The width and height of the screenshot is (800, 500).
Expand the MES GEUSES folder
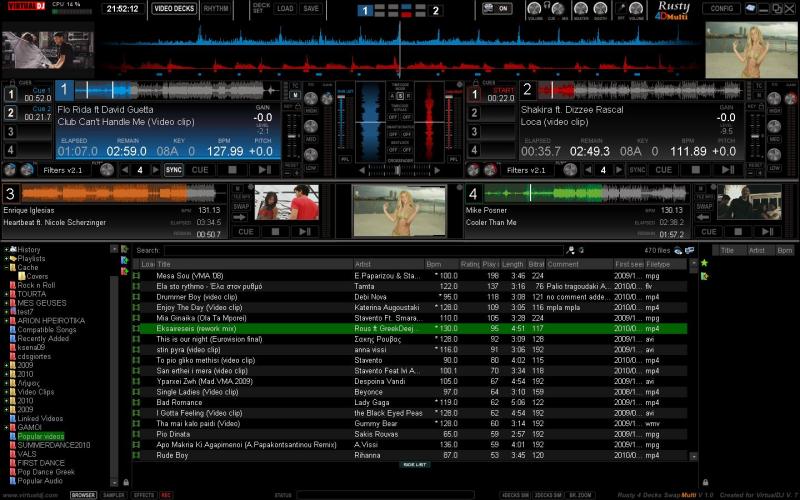point(7,303)
